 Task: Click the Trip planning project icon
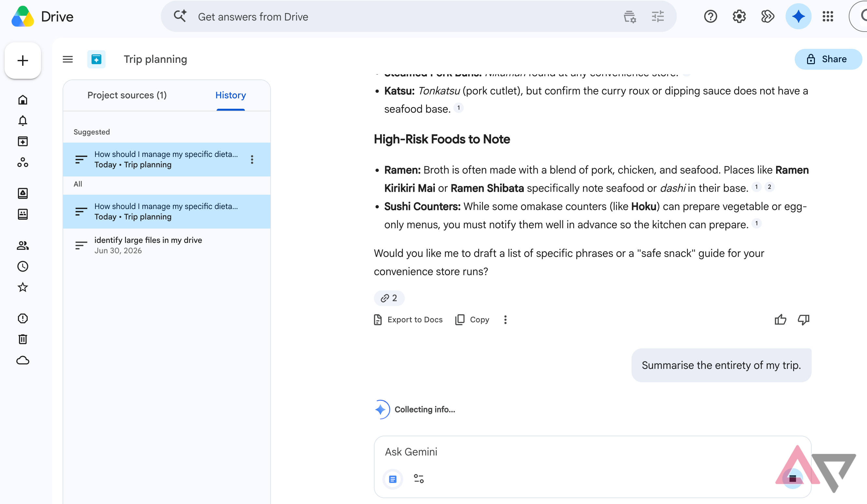[96, 59]
